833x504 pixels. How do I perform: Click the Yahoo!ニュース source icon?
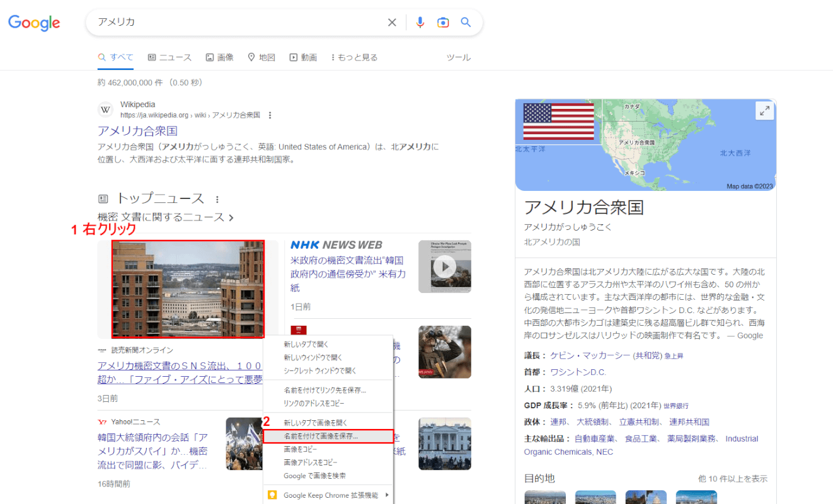point(102,421)
